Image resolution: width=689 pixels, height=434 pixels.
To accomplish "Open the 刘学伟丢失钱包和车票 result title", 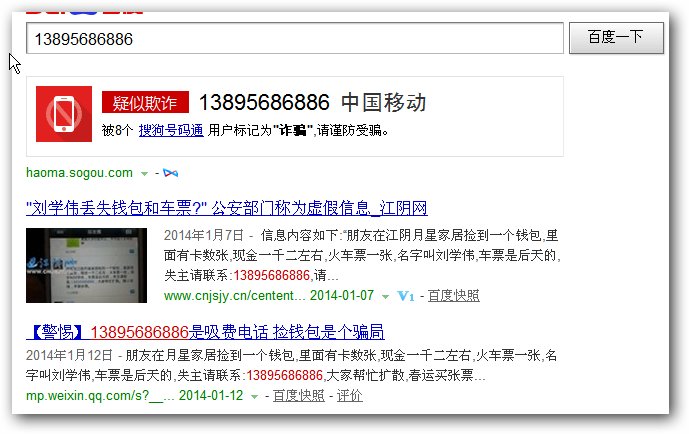I will [x=227, y=208].
